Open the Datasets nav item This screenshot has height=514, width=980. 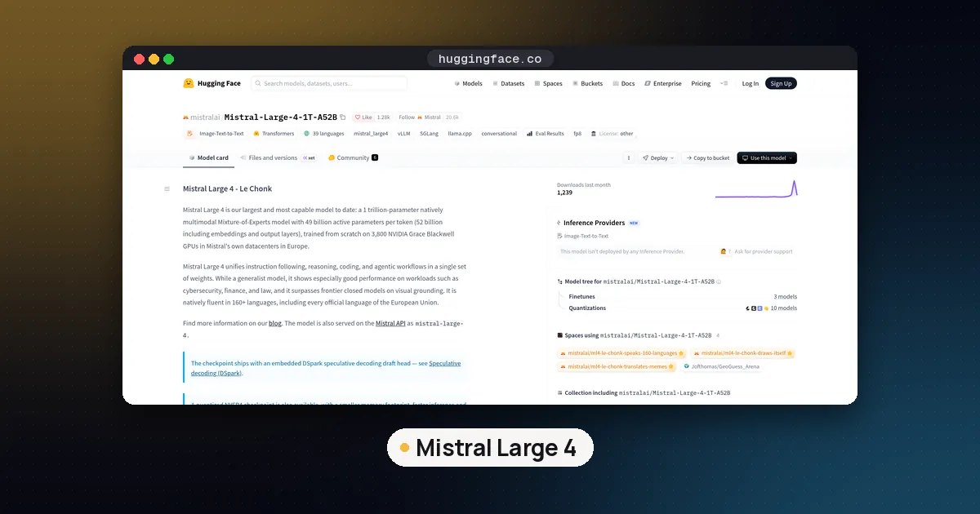(x=508, y=83)
